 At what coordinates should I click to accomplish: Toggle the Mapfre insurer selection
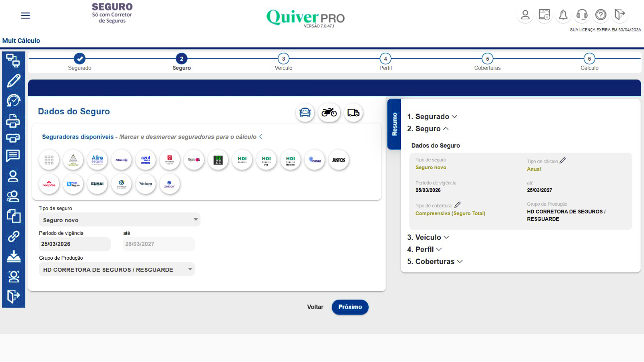point(49,184)
